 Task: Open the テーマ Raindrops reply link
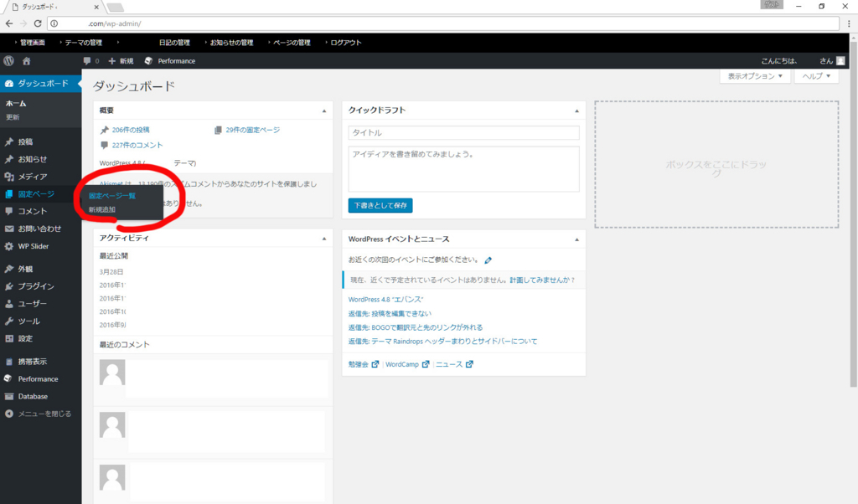(442, 341)
